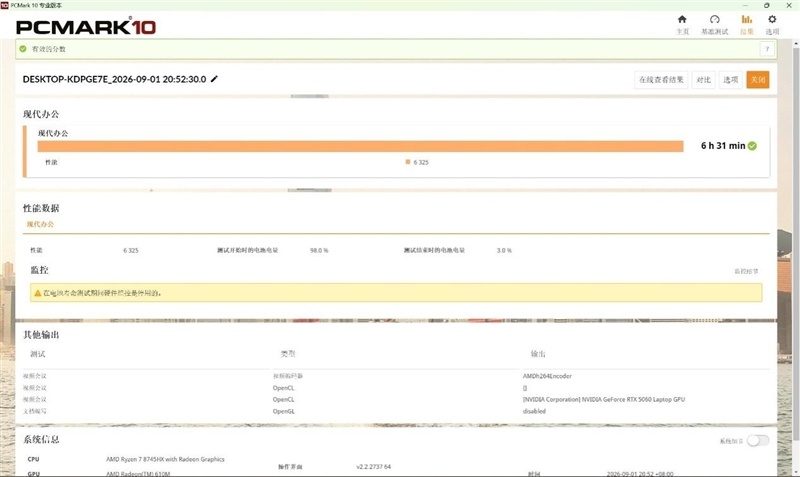The width and height of the screenshot is (800, 477).
Task: Click the 类型 column header
Action: [288, 354]
